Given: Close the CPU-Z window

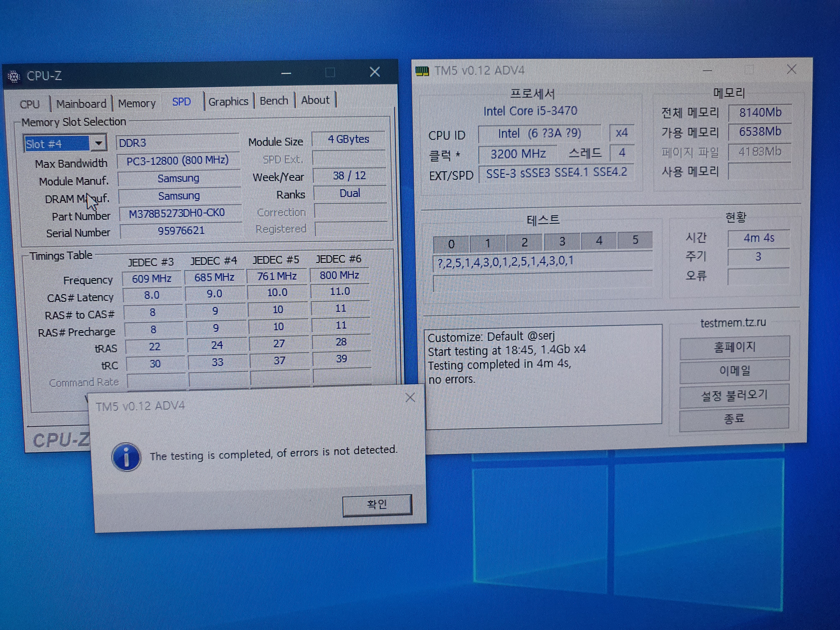Looking at the screenshot, I should [375, 72].
